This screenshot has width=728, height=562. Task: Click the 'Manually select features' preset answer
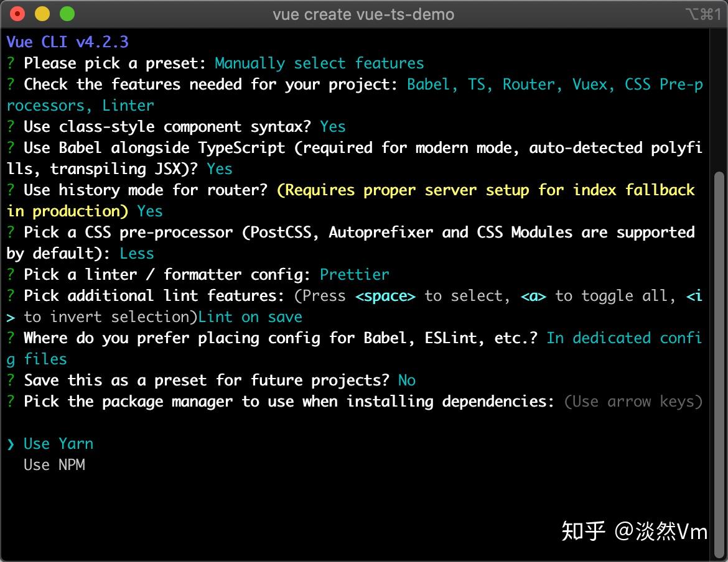click(x=319, y=63)
